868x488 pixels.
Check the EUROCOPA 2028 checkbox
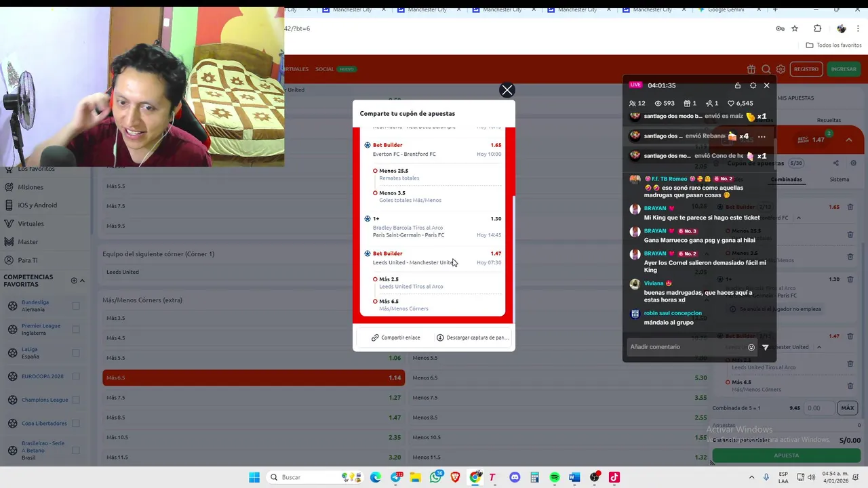pos(76,376)
